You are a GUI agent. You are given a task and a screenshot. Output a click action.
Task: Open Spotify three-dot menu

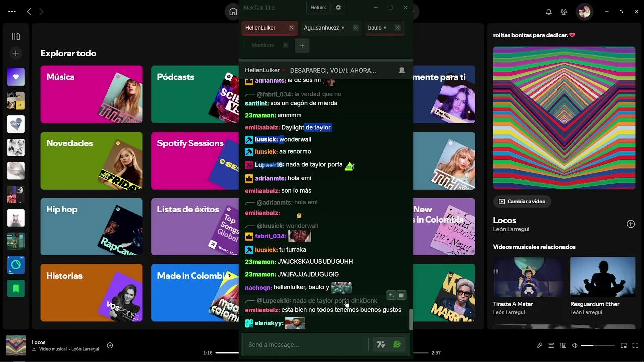pyautogui.click(x=12, y=11)
